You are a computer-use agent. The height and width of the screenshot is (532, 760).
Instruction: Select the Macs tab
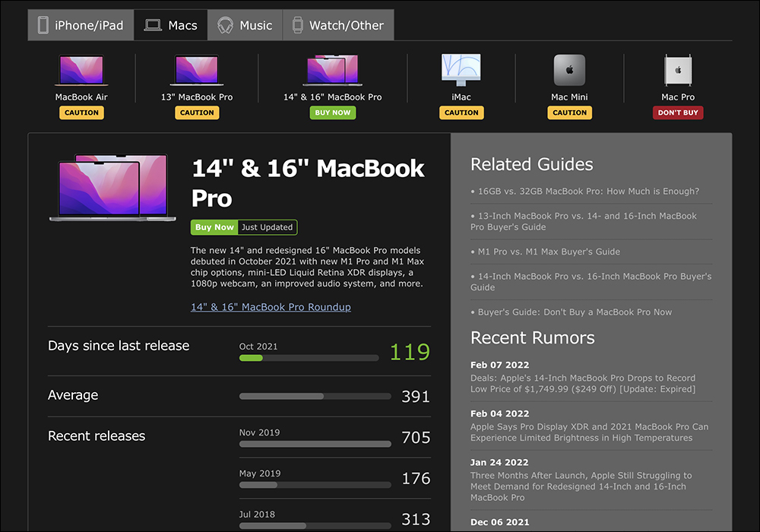171,25
